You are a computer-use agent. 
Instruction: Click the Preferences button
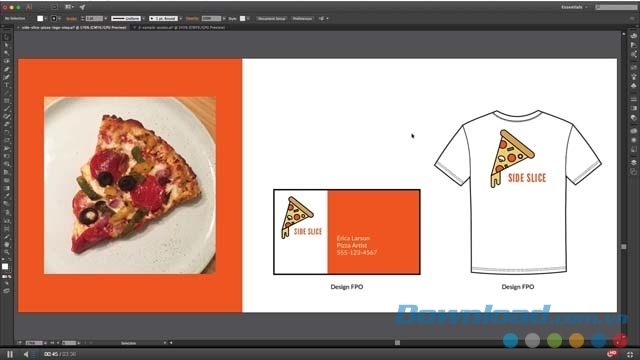tap(302, 18)
